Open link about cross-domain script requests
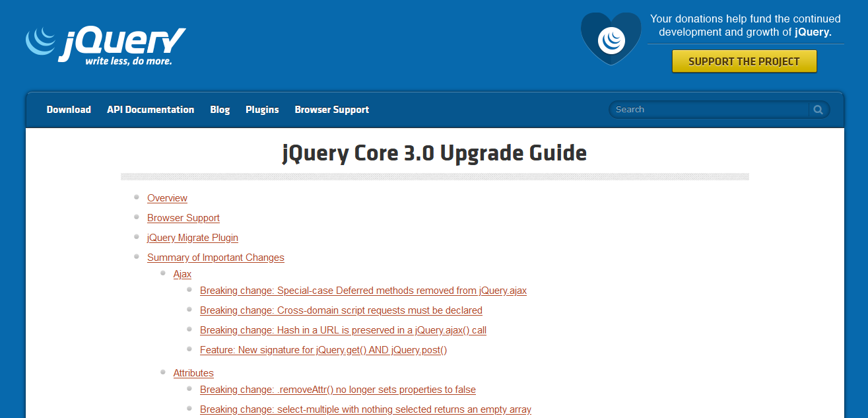This screenshot has width=868, height=418. pyautogui.click(x=341, y=310)
